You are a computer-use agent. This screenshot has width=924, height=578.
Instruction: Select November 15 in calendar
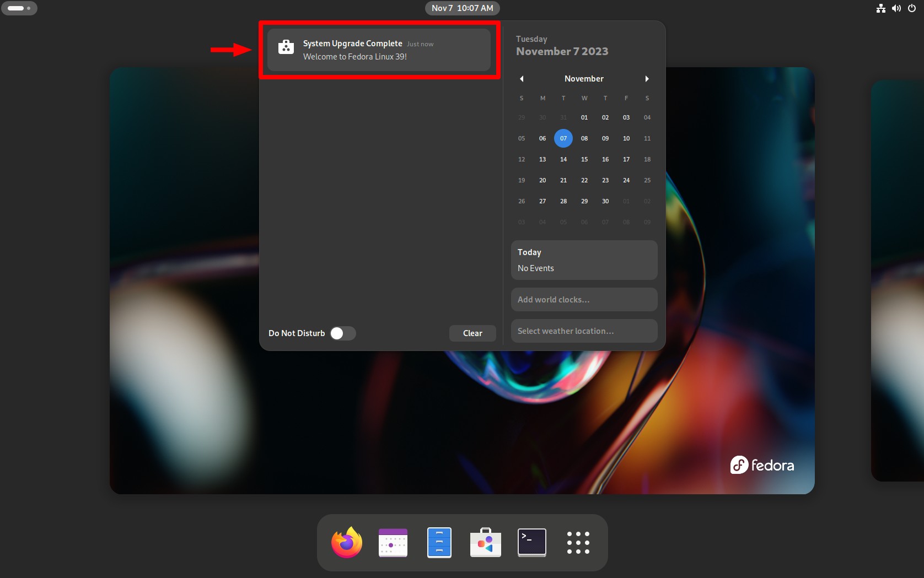tap(584, 159)
